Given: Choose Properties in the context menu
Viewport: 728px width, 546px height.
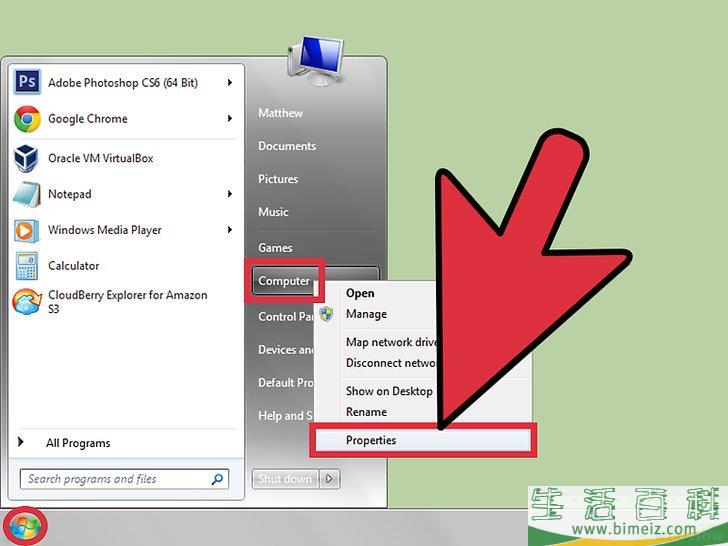Looking at the screenshot, I should coord(423,440).
